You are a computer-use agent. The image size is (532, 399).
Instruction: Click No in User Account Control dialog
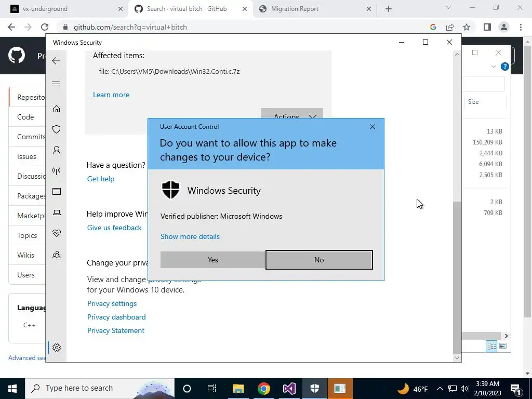pyautogui.click(x=319, y=260)
